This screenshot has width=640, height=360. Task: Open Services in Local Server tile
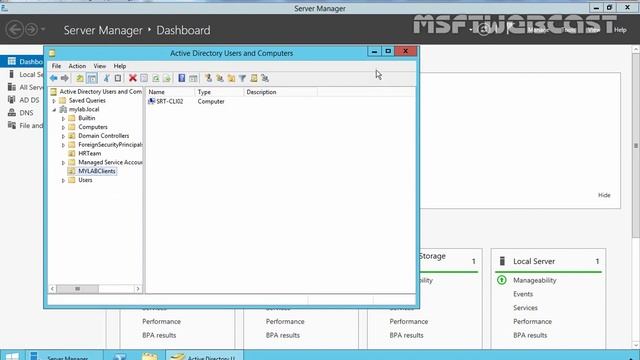(x=525, y=308)
